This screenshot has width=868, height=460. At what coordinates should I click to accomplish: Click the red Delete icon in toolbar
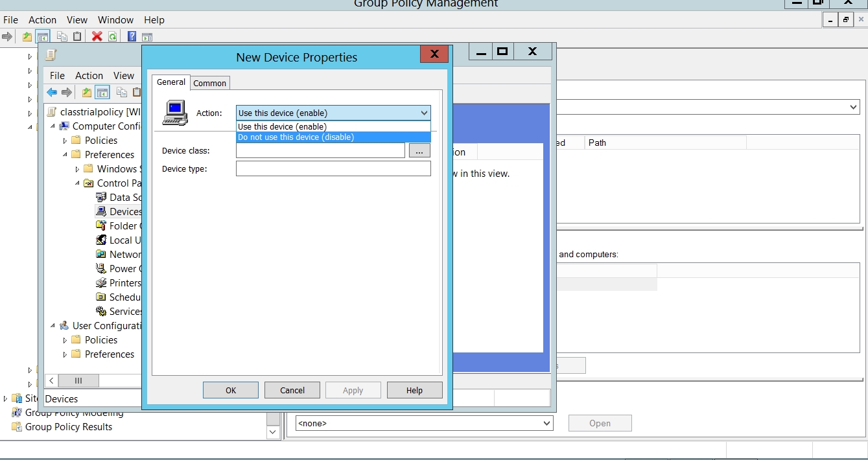[x=97, y=37]
